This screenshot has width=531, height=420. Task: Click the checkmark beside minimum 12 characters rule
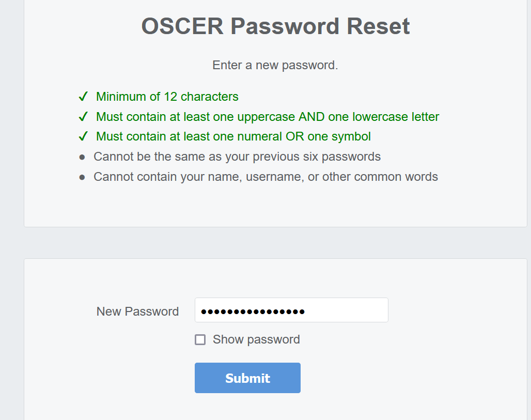pos(84,96)
